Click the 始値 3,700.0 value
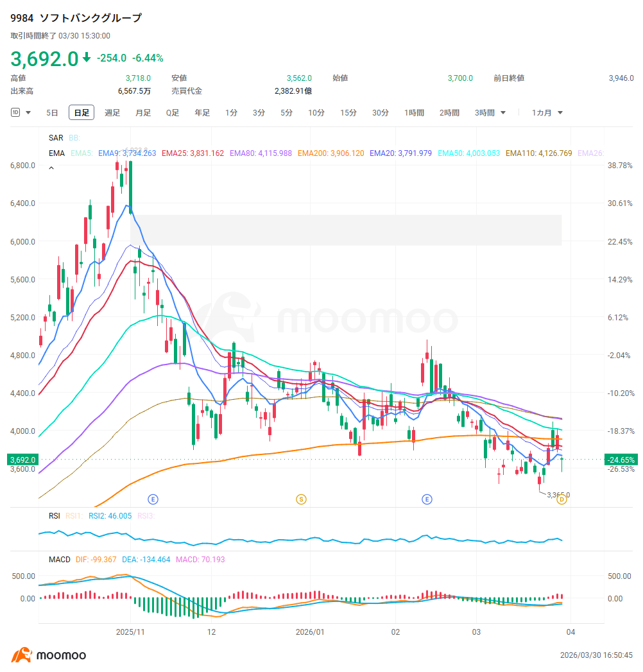The width and height of the screenshot is (643, 672). tap(460, 78)
